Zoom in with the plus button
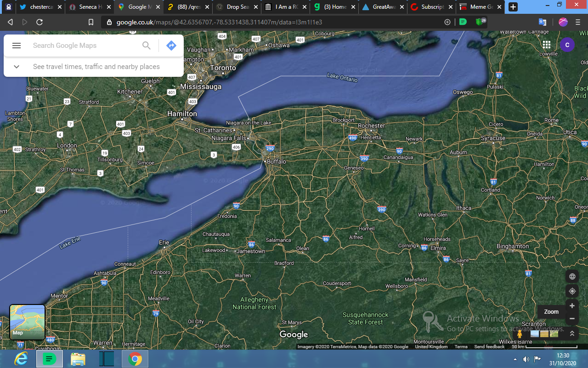588x368 pixels. pos(572,306)
